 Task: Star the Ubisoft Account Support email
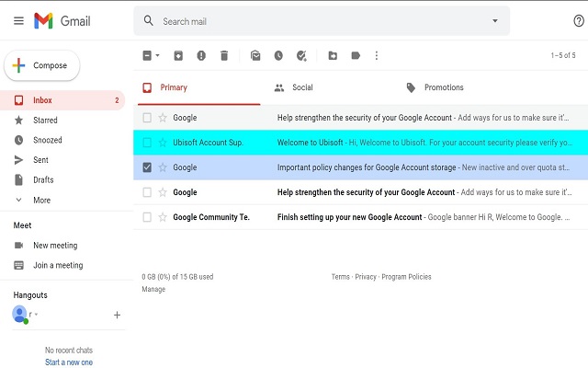[x=163, y=143]
